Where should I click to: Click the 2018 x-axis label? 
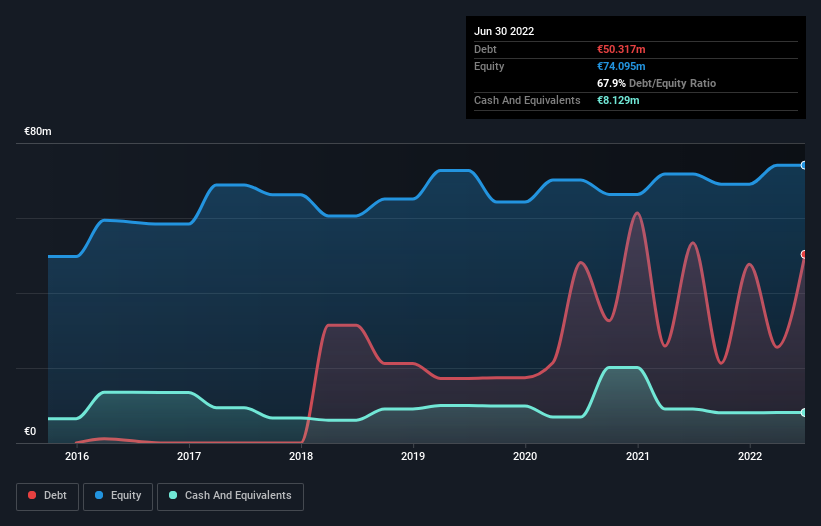[x=301, y=456]
